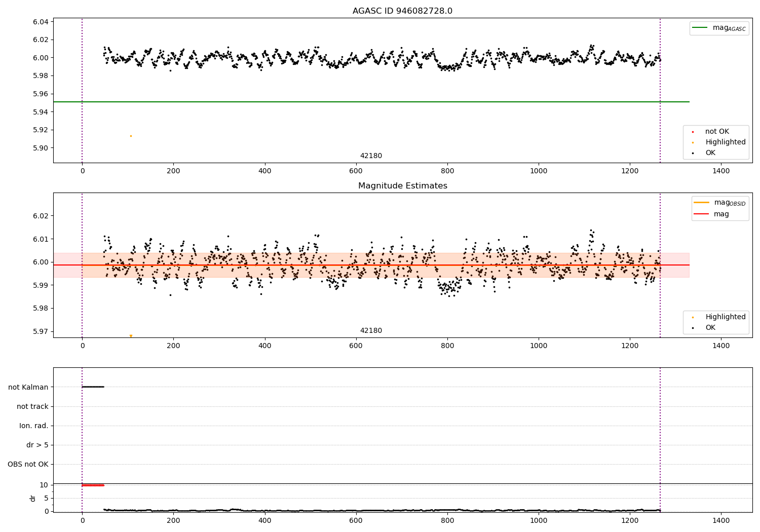Click the rotated "dr" axis label
The width and height of the screenshot is (760, 532).
(33, 498)
